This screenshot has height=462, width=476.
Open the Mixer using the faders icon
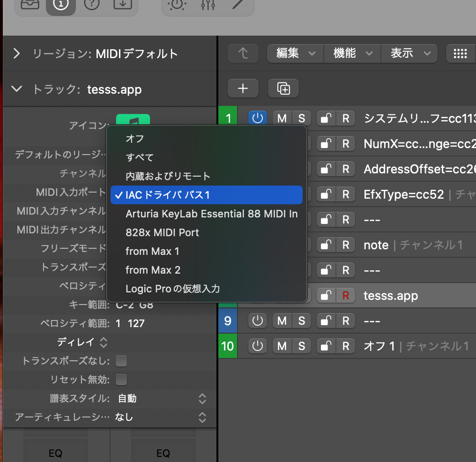pos(208,5)
